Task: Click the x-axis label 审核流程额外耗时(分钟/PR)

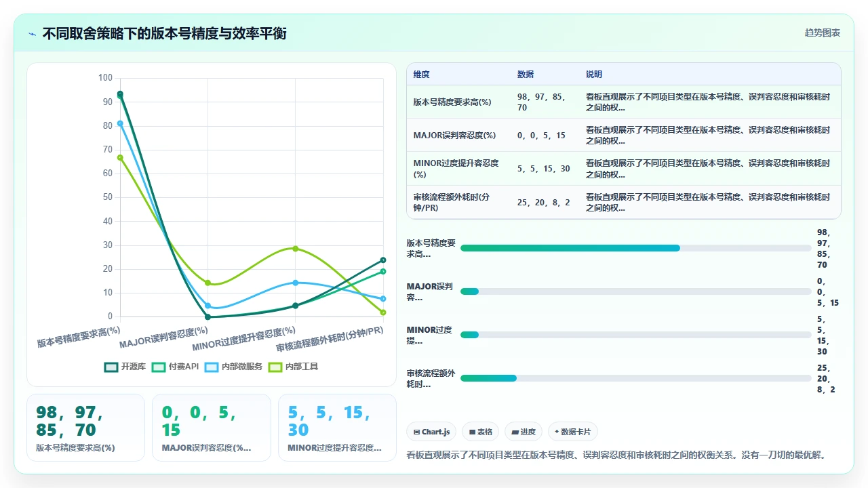Action: (x=330, y=339)
